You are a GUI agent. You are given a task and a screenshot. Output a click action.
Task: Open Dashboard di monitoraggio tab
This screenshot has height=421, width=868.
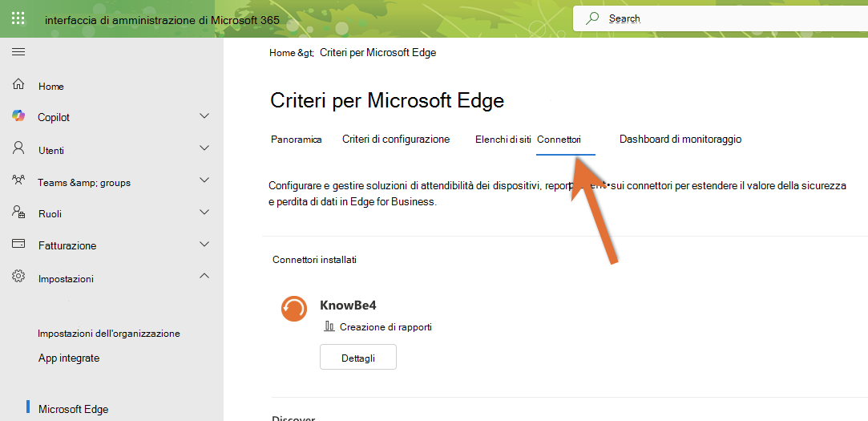point(680,140)
